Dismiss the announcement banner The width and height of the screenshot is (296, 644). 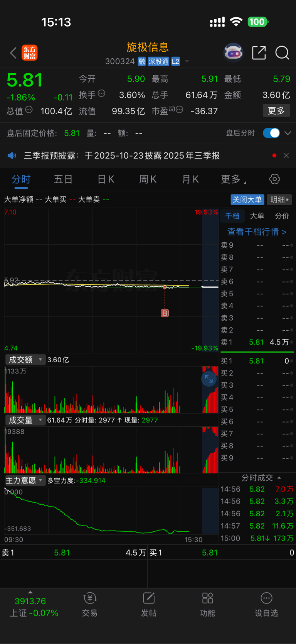pyautogui.click(x=286, y=156)
